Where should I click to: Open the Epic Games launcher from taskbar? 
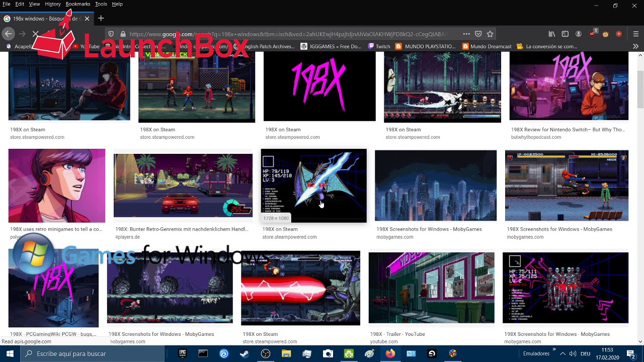coord(183,353)
